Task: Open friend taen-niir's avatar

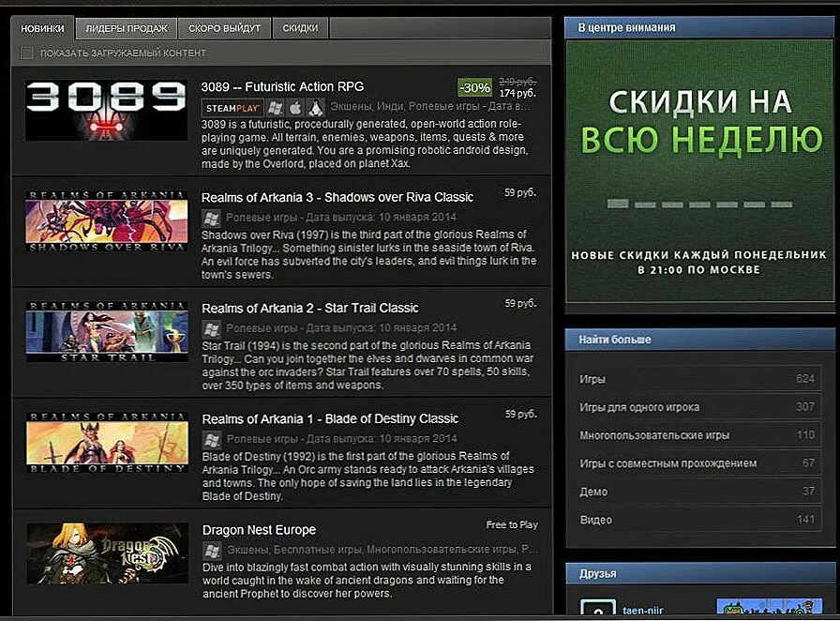Action: [x=598, y=608]
